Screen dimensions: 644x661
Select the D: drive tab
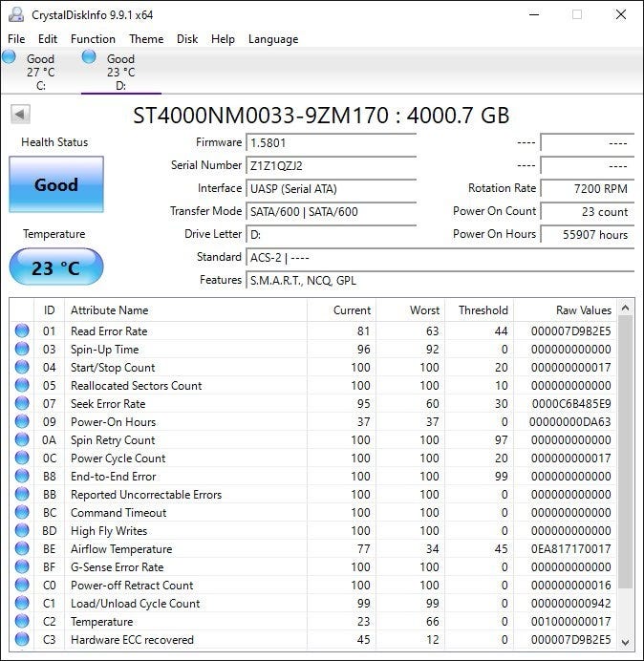[120, 72]
